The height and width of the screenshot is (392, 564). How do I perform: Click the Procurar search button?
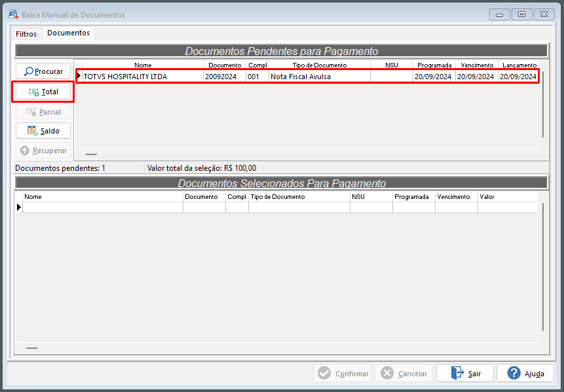pos(43,71)
